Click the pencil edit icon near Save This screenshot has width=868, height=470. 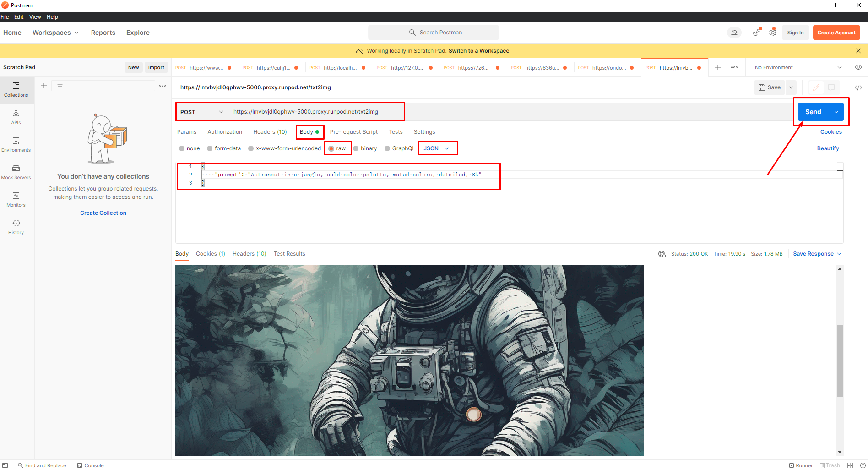click(816, 87)
